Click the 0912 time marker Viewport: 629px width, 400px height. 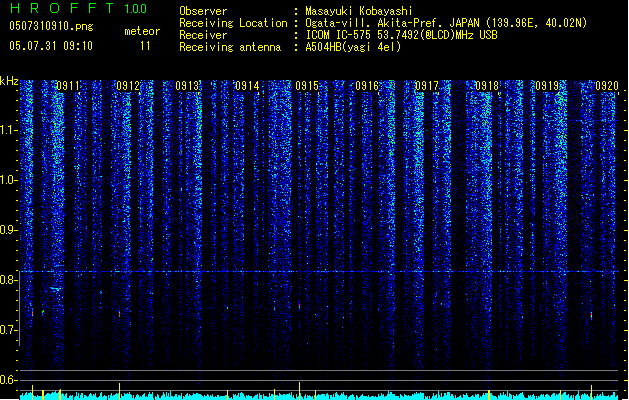128,85
